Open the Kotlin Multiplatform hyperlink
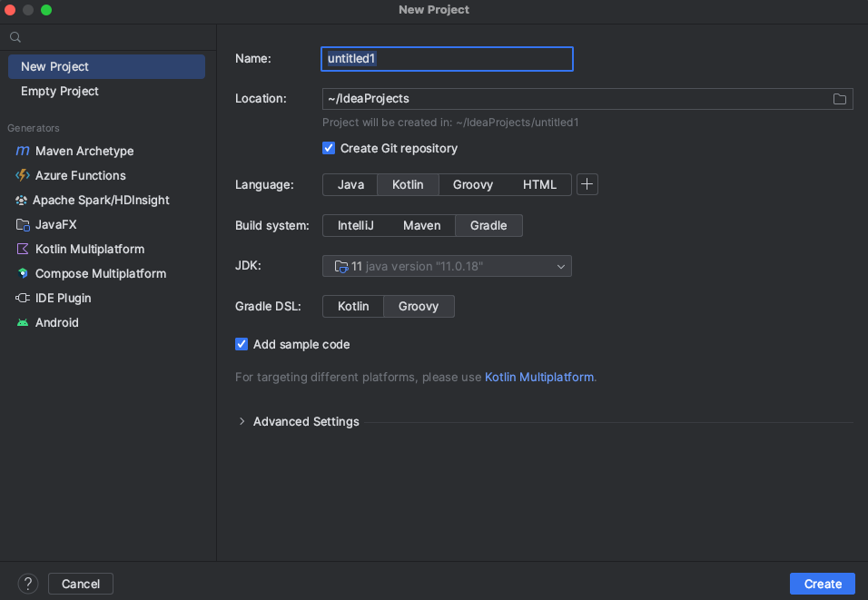 539,377
